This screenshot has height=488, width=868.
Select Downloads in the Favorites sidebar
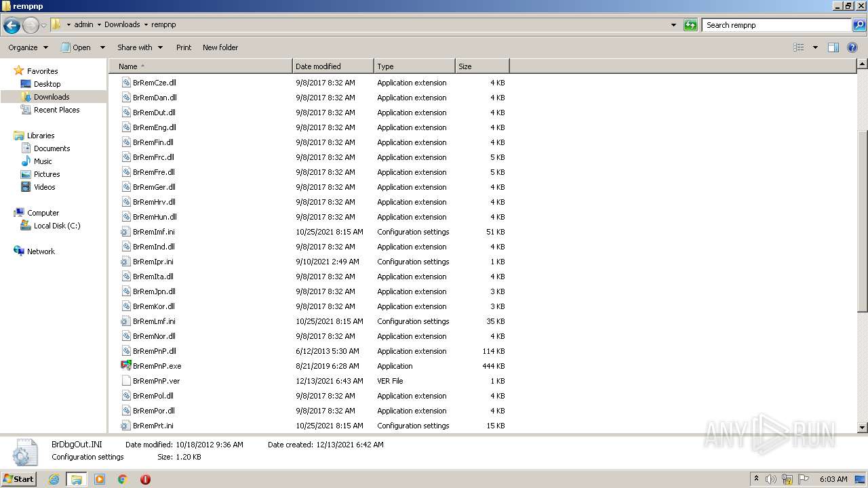(x=52, y=97)
